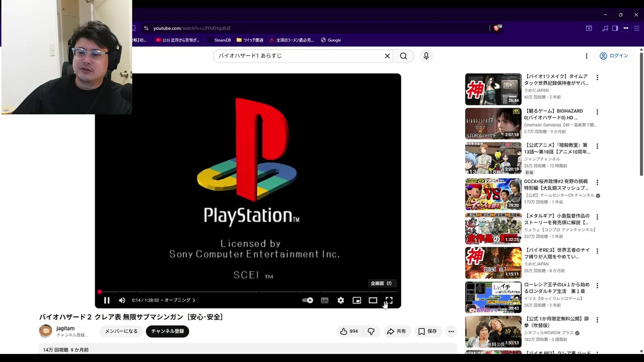This screenshot has width=644, height=362.
Task: Toggle the autoplay switch in player
Action: 307,300
